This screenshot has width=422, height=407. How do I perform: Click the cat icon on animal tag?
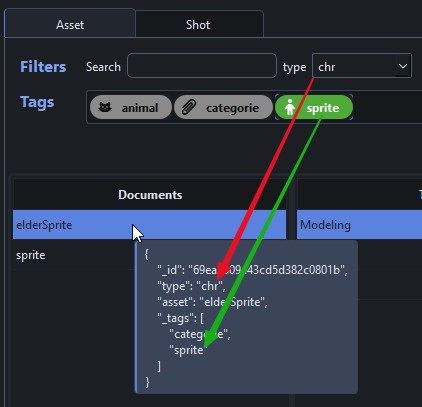point(105,107)
